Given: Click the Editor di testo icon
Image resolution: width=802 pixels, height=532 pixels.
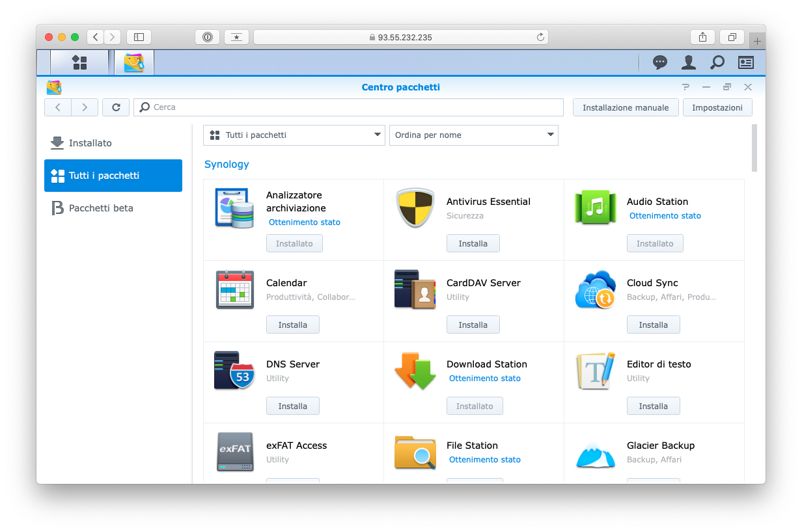Looking at the screenshot, I should click(596, 370).
